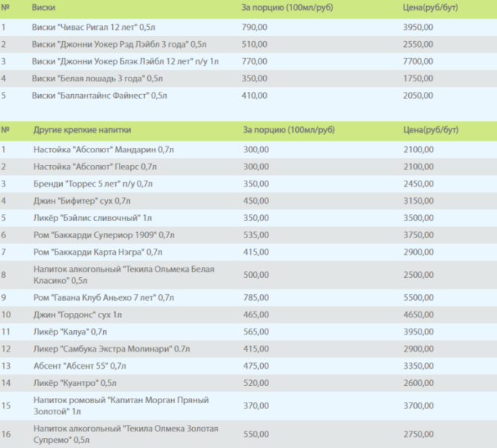
Task: Click portion price 465,00
Action: pyautogui.click(x=256, y=314)
